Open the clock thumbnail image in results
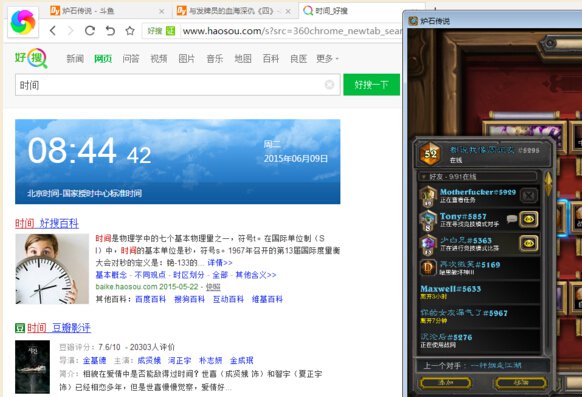The width and height of the screenshot is (582, 397). point(52,269)
